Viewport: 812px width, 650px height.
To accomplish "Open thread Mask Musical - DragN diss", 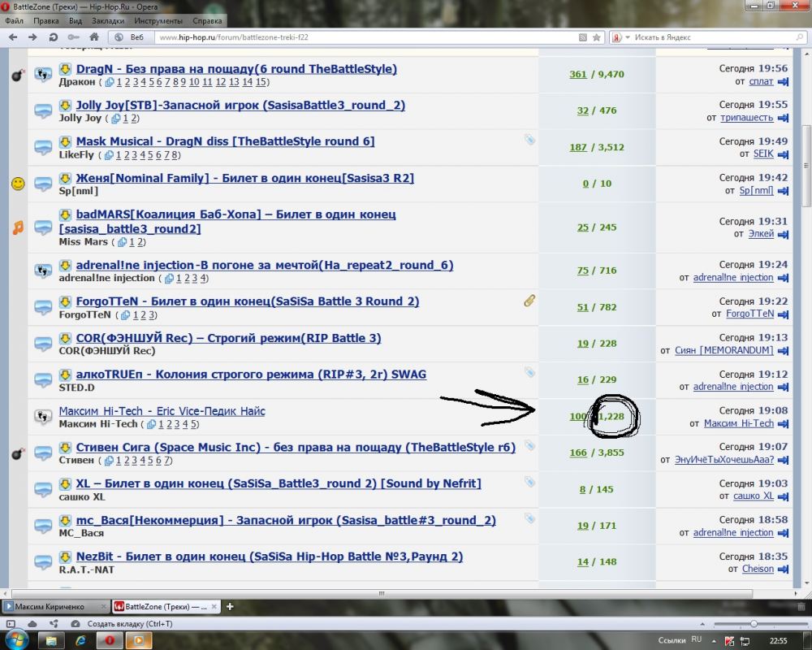I will (x=225, y=141).
